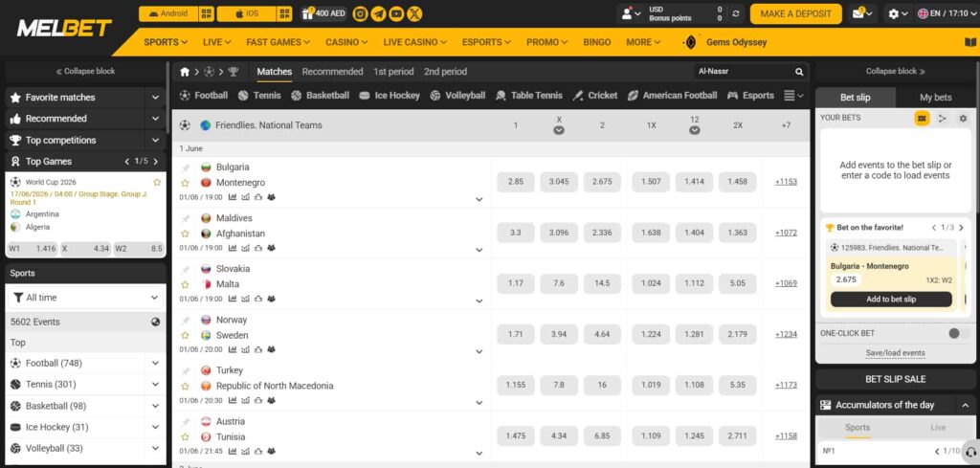Open the ESPORTS menu

click(x=486, y=42)
